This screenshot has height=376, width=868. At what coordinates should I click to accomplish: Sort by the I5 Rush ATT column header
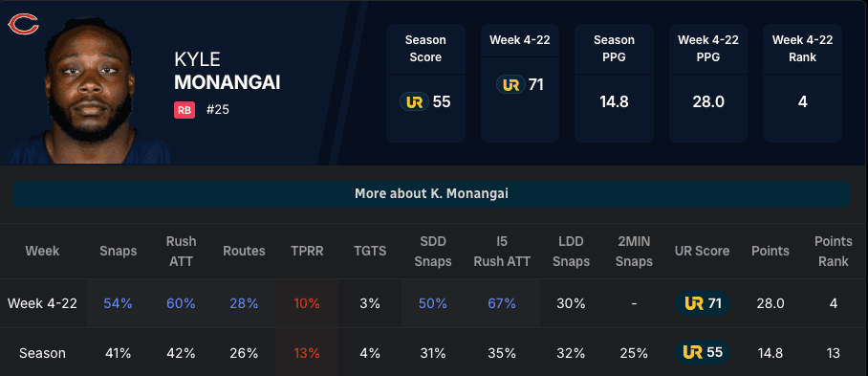(x=502, y=251)
